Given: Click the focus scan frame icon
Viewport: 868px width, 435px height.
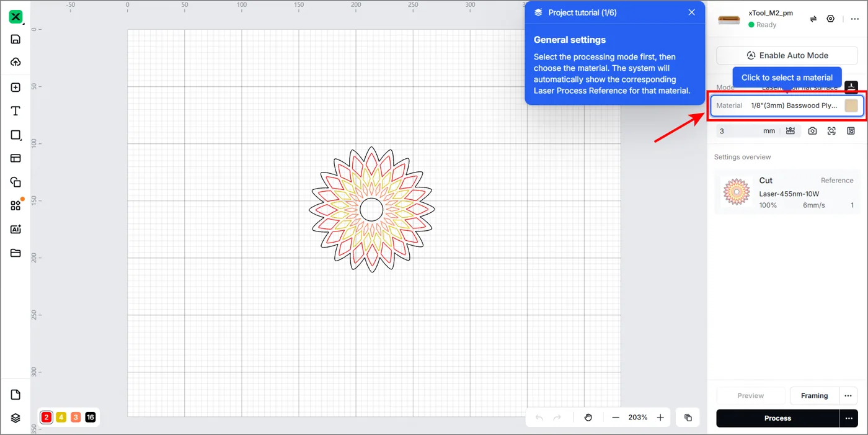Looking at the screenshot, I should tap(831, 131).
